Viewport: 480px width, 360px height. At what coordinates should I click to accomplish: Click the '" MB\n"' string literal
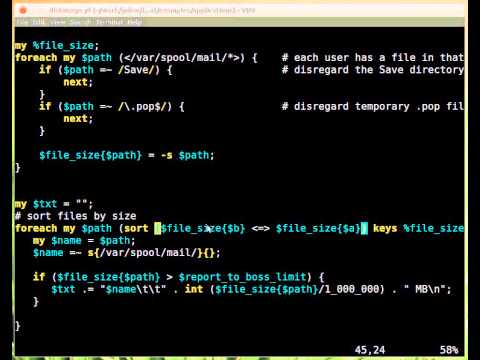pos(424,289)
